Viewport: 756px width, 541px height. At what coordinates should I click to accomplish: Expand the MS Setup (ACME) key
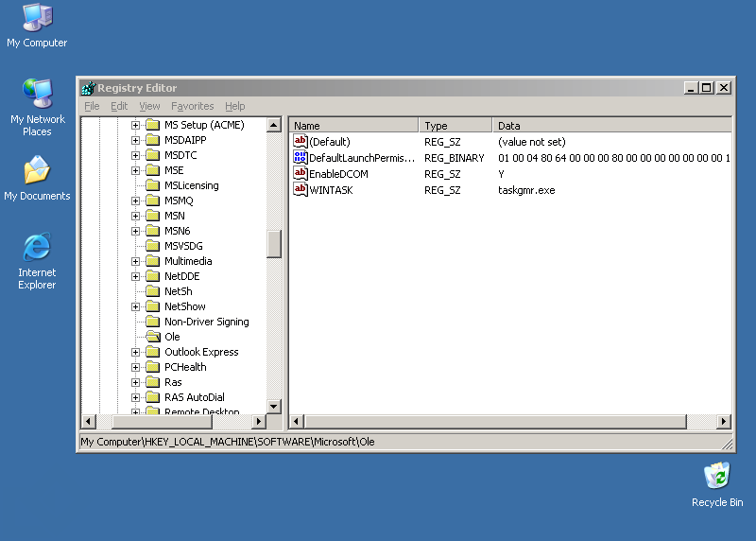pos(135,125)
